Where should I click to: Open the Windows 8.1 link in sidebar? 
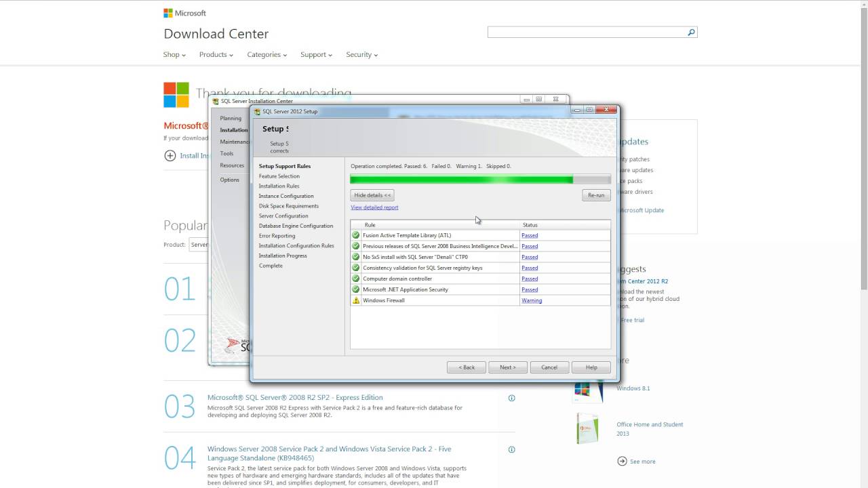tap(633, 388)
